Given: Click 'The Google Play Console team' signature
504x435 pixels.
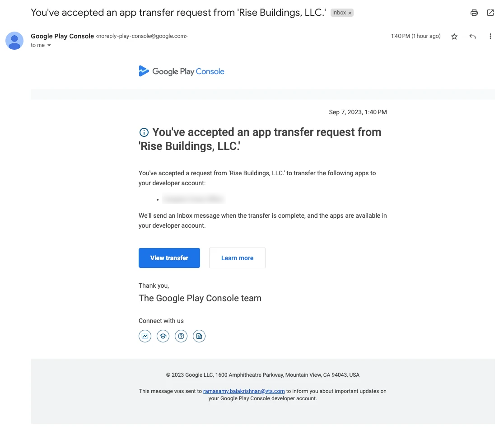Looking at the screenshot, I should point(200,299).
